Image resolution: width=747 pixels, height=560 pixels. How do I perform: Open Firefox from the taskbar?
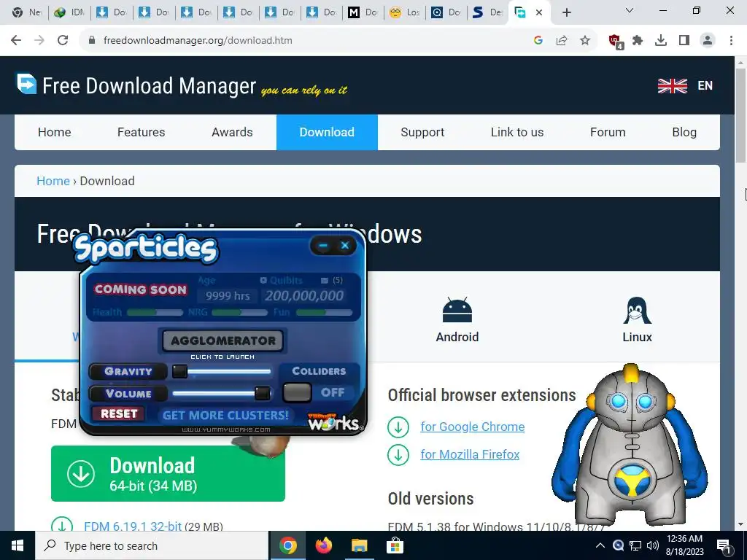click(x=323, y=545)
